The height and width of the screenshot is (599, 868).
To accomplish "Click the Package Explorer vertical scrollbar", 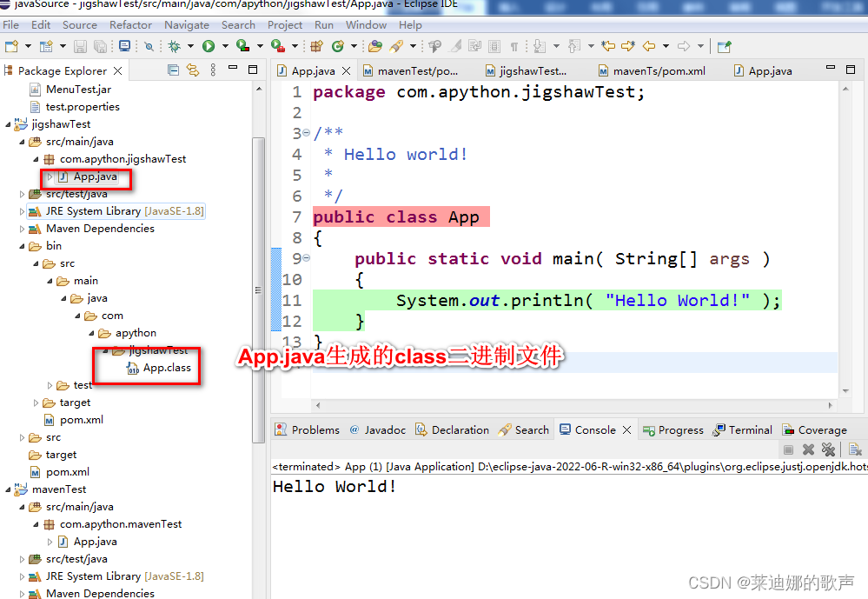I will 258,290.
